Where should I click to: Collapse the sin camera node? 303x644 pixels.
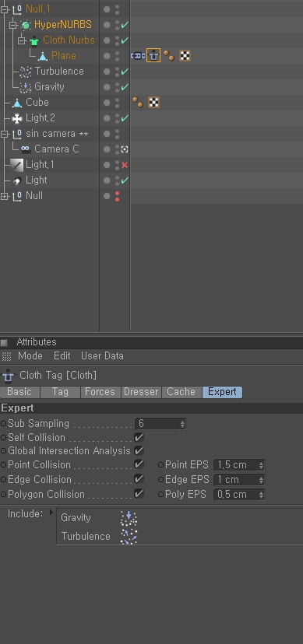5,134
